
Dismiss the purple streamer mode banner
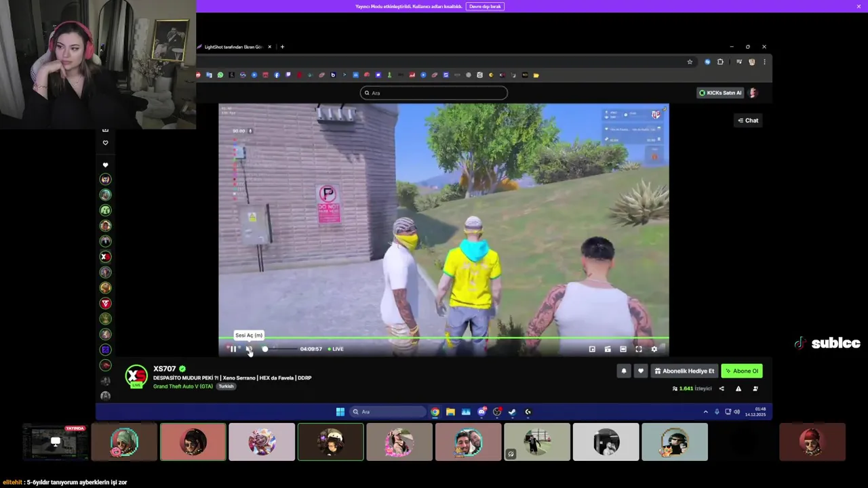(859, 6)
